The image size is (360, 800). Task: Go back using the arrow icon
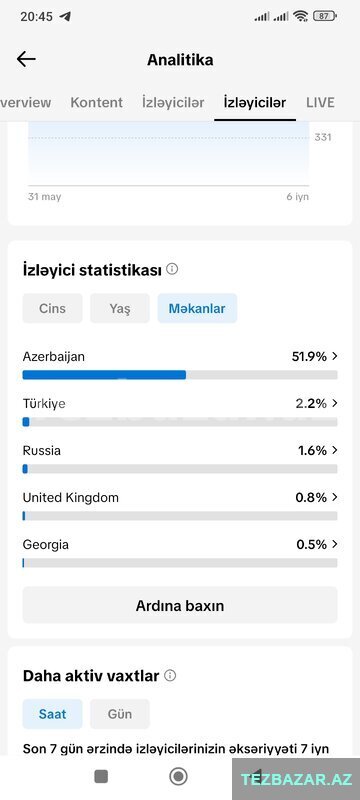pyautogui.click(x=26, y=59)
